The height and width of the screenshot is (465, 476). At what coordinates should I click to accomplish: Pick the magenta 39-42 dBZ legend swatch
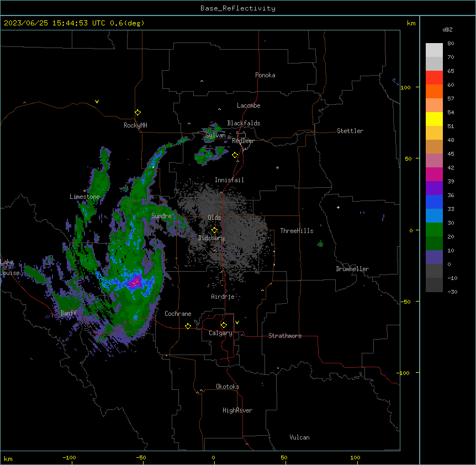click(x=434, y=174)
